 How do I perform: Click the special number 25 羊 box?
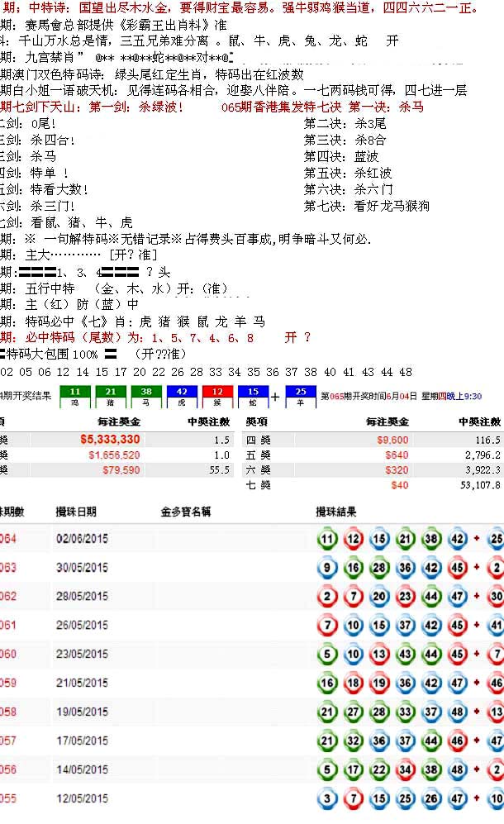coord(301,397)
